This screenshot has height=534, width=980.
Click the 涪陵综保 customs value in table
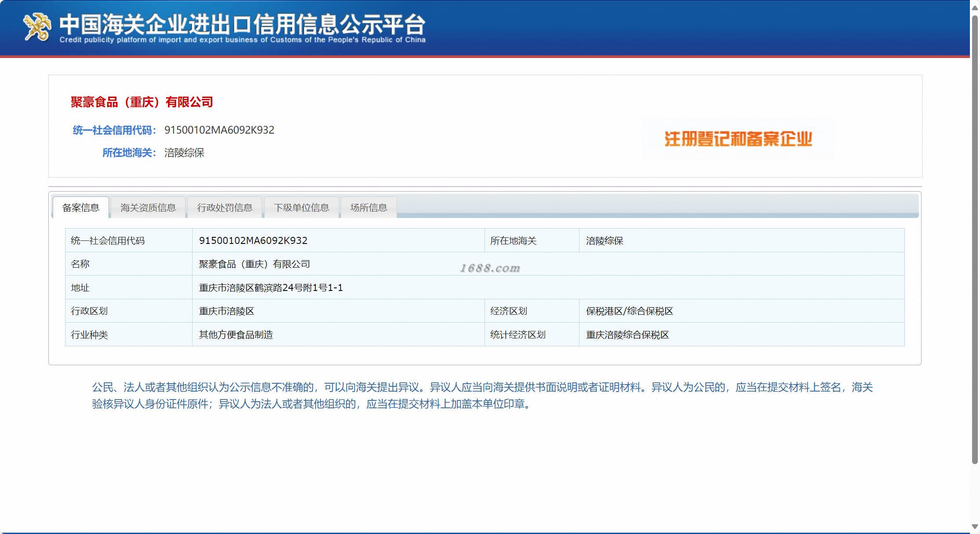point(605,241)
